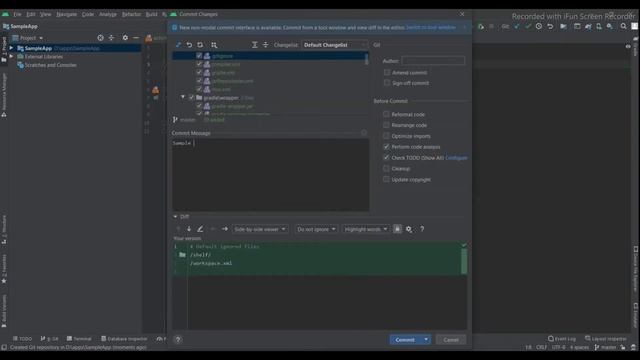The image size is (640, 360).
Task: Click the Configure link next to Check TODO
Action: (x=456, y=158)
